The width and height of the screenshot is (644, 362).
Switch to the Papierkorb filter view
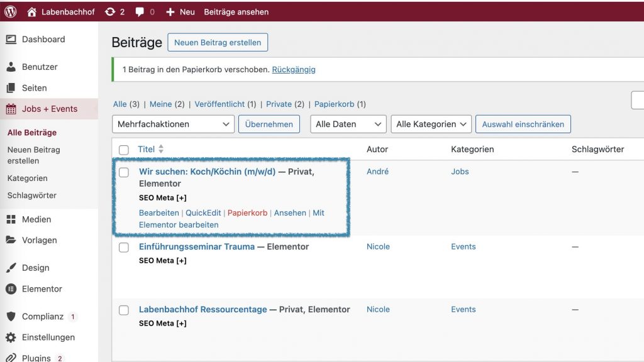[334, 104]
